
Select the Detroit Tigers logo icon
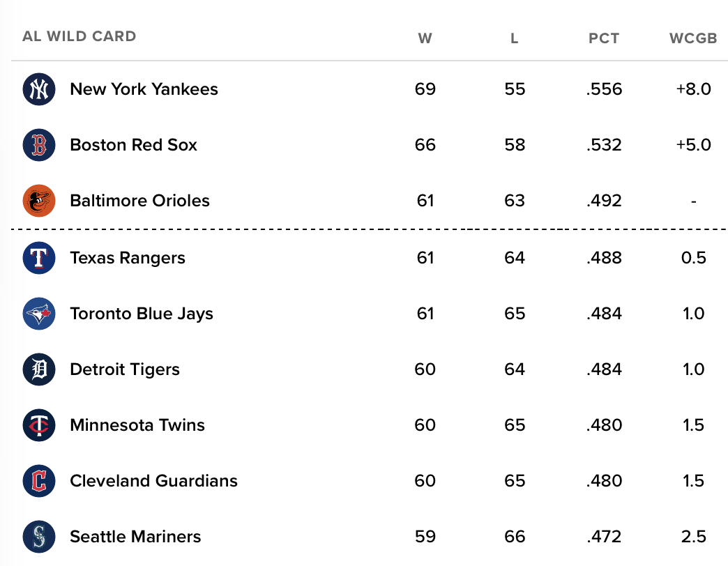39,369
